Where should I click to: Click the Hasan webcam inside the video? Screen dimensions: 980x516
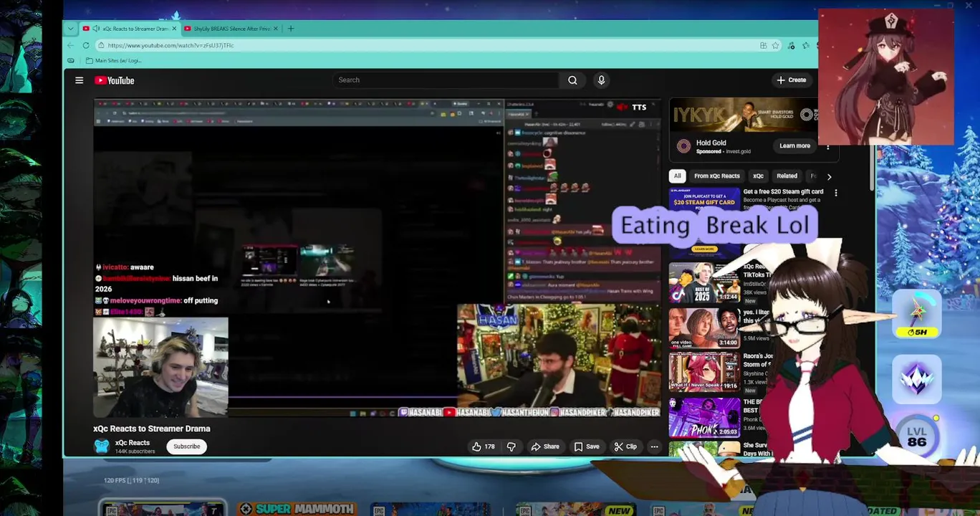tap(559, 356)
